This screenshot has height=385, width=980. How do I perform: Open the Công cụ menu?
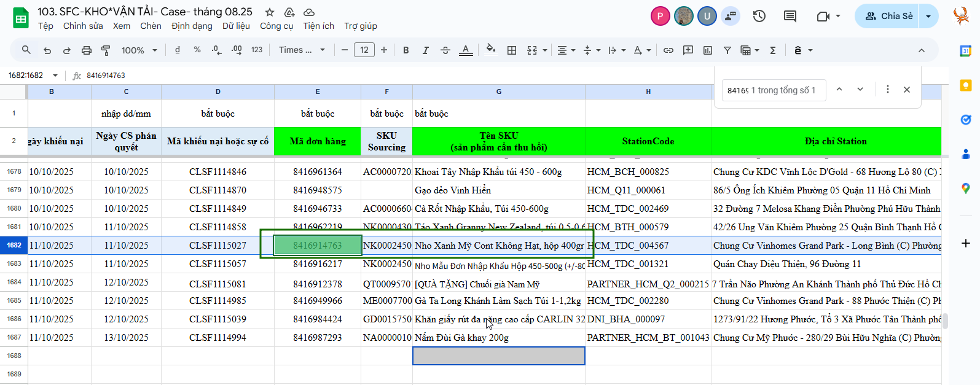(276, 26)
